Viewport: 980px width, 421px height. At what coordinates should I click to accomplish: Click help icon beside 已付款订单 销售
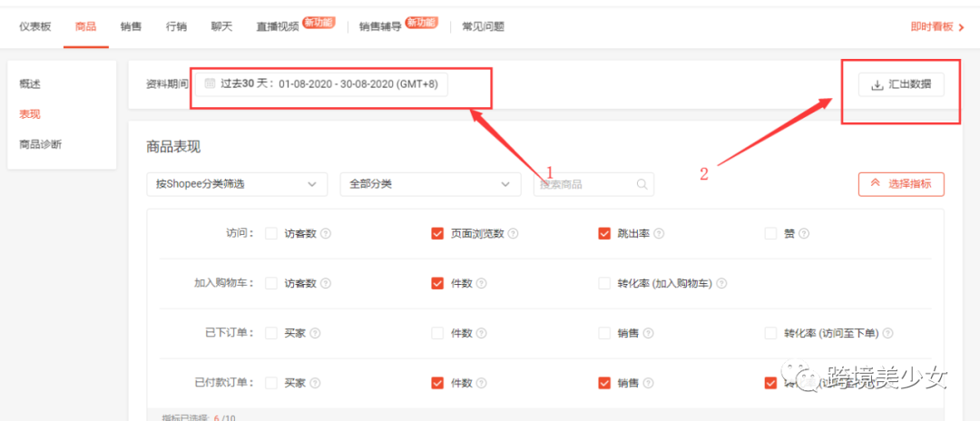tap(649, 383)
